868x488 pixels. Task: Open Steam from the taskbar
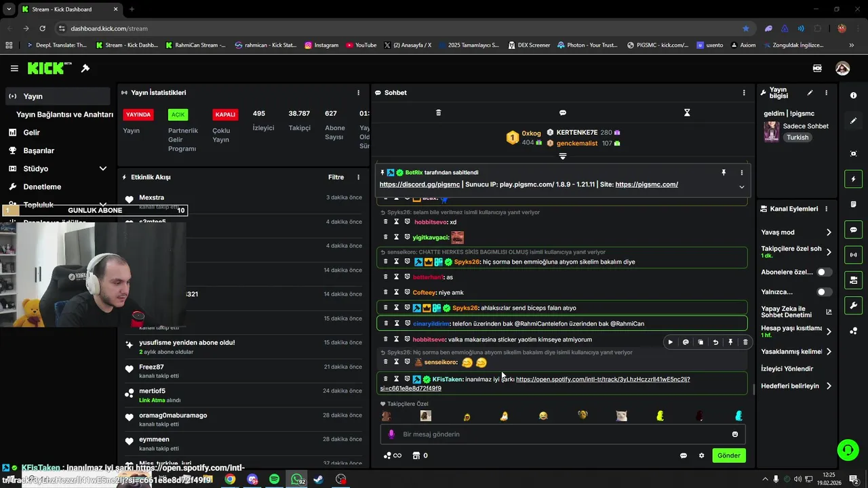click(x=319, y=479)
